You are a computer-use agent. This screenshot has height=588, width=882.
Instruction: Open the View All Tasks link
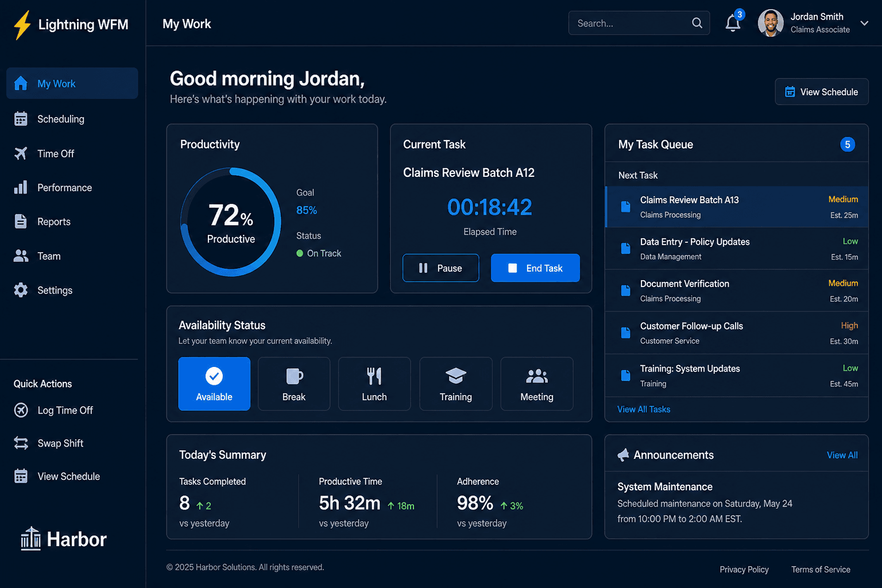[644, 409]
